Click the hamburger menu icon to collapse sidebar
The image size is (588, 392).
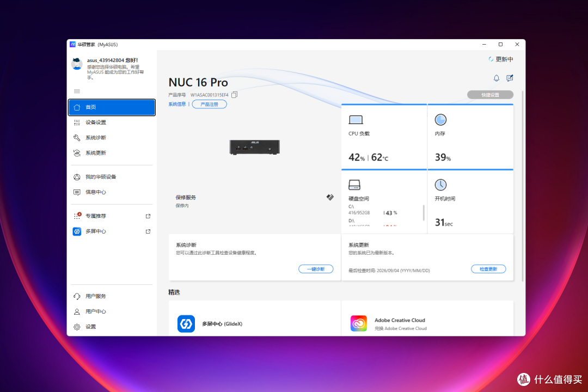point(77,91)
